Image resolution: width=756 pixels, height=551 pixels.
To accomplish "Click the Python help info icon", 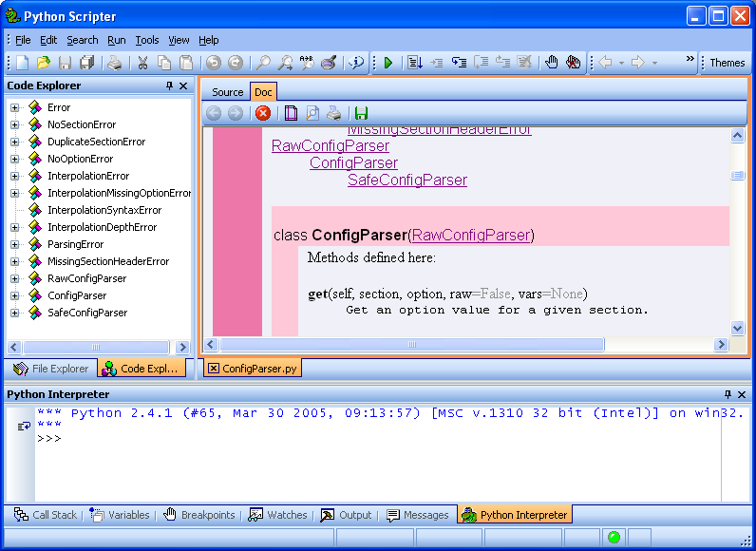I will [x=357, y=63].
